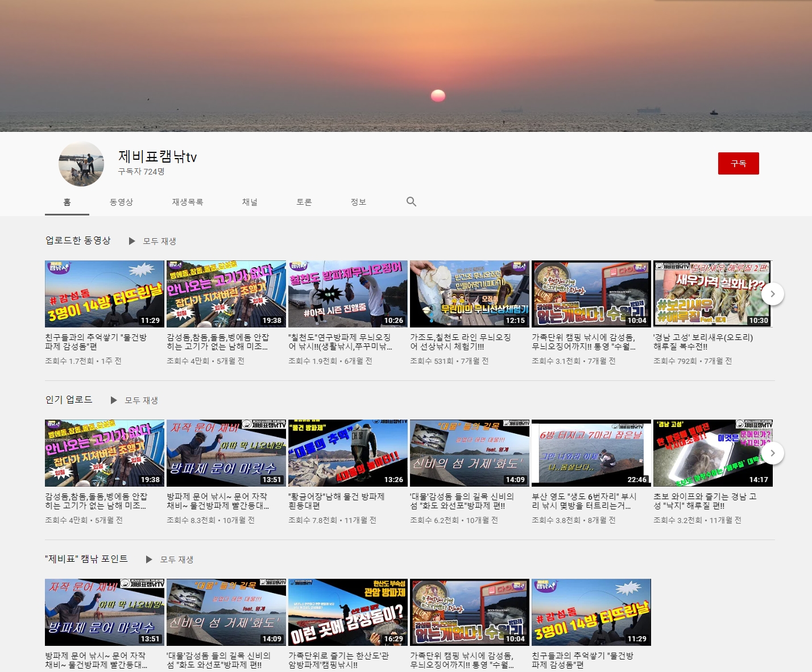Play all in 제비표 캠낚 포인트 section

tap(176, 559)
